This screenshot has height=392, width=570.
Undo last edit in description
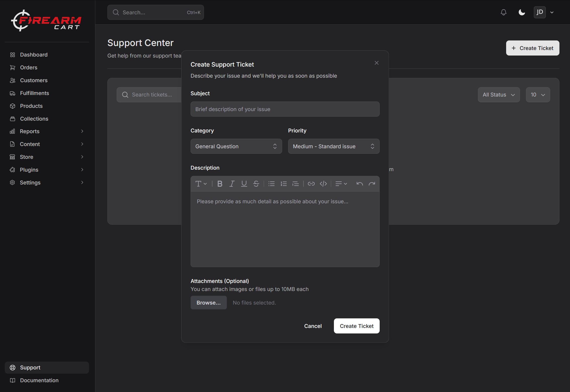360,184
